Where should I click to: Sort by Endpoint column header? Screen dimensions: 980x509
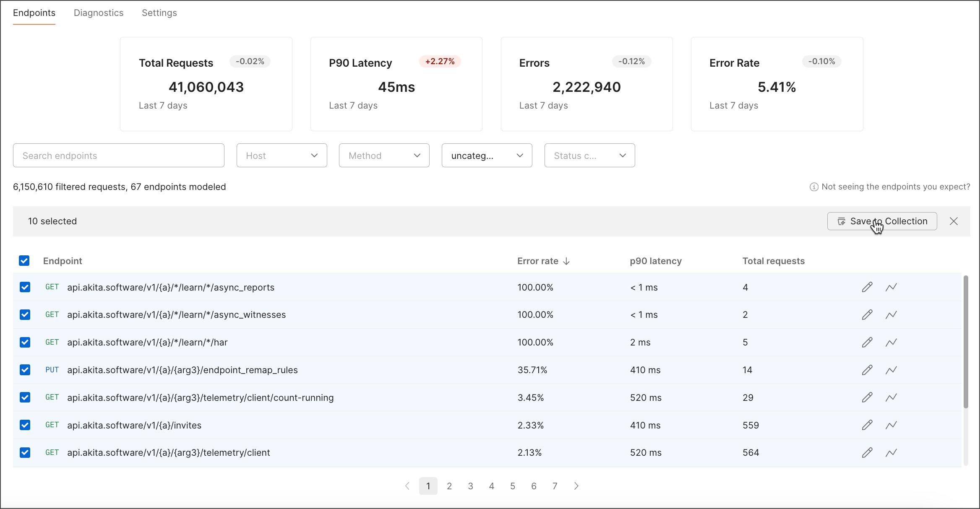click(63, 261)
